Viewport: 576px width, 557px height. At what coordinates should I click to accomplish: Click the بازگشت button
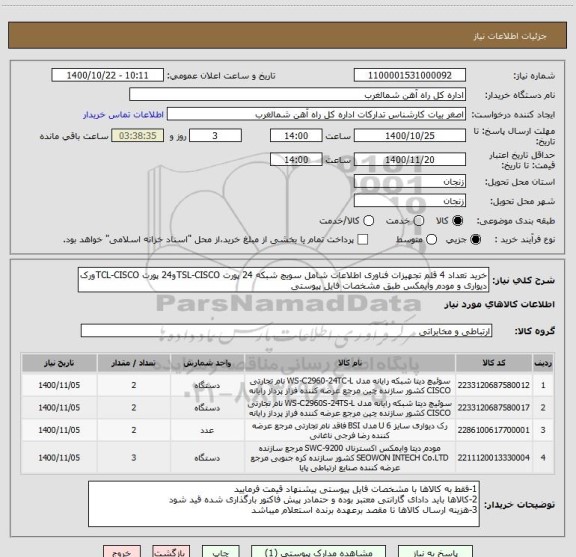(171, 552)
